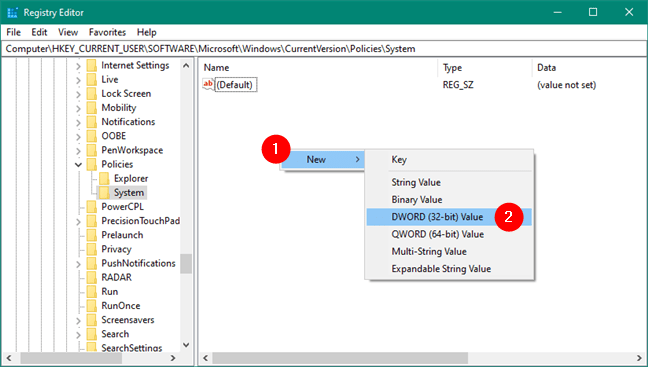The height and width of the screenshot is (367, 648).
Task: Open the File menu
Action: [x=13, y=32]
